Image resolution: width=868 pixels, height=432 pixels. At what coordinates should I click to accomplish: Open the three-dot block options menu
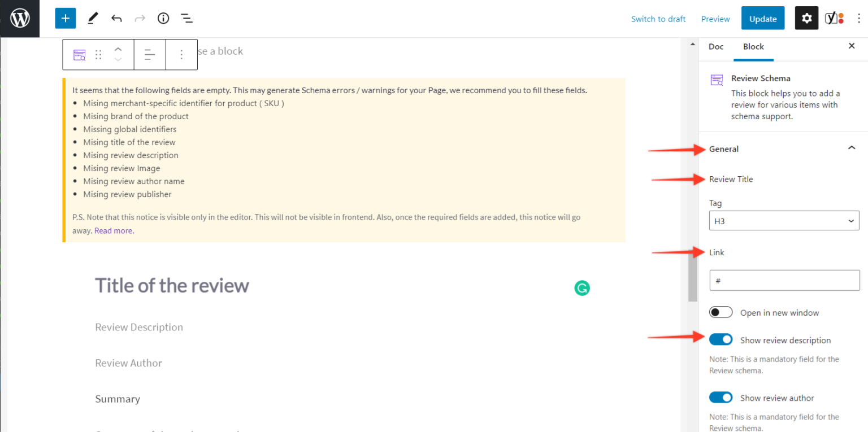[x=181, y=55]
